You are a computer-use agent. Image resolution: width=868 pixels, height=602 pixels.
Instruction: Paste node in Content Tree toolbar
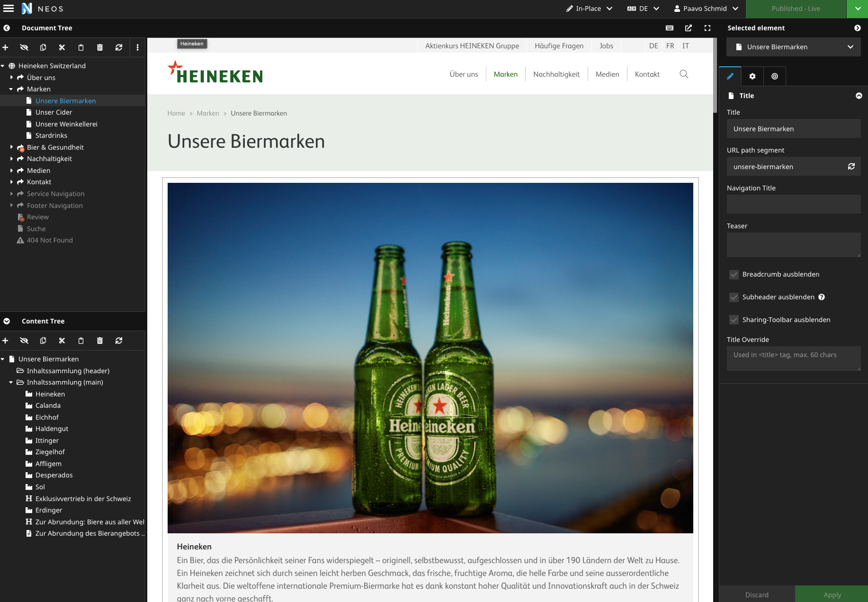(x=81, y=341)
